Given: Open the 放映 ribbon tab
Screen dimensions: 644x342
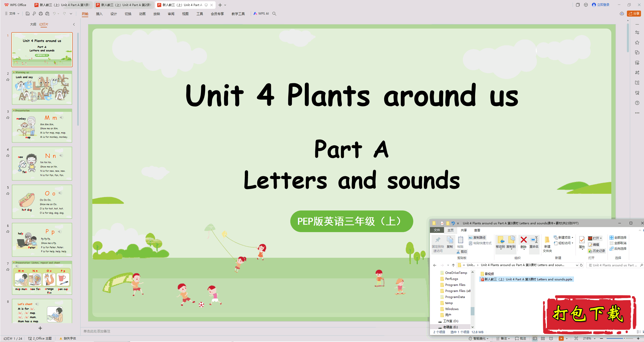Looking at the screenshot, I should [x=157, y=14].
